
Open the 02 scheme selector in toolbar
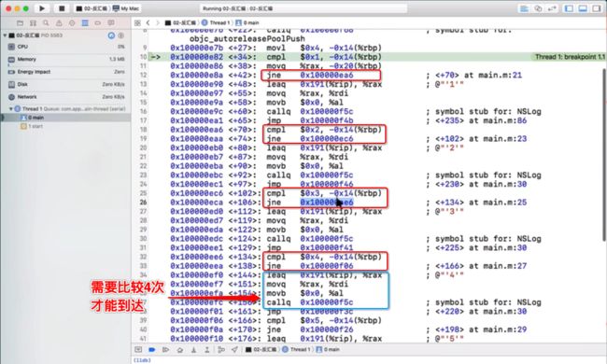click(92, 8)
